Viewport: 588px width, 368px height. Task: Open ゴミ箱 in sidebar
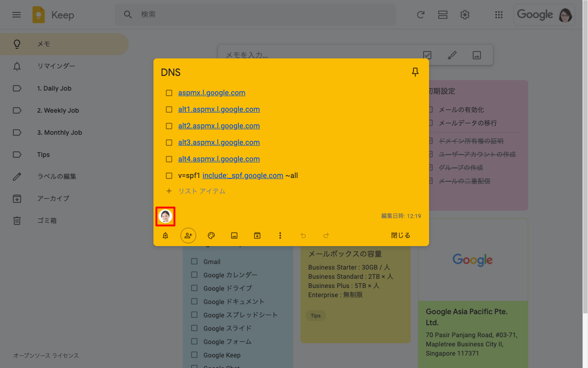[x=64, y=221]
